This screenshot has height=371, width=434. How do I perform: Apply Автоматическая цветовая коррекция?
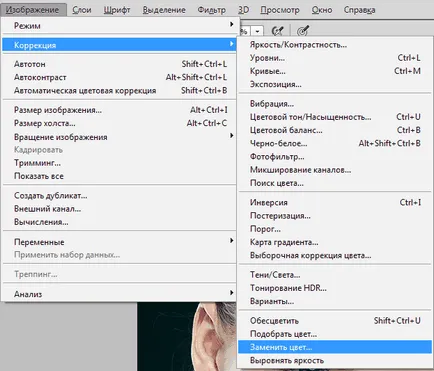[x=119, y=91]
